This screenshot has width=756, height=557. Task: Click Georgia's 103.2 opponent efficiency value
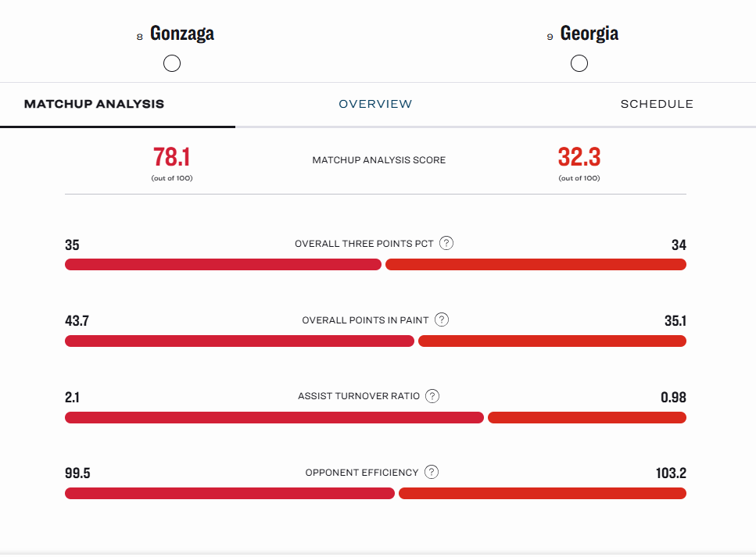671,473
